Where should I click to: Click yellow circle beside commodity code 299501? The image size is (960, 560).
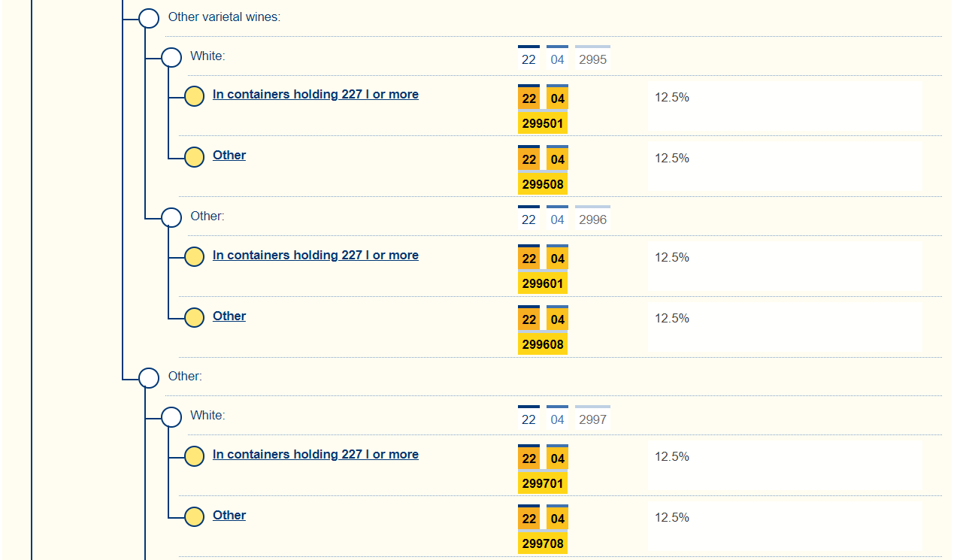(x=194, y=96)
